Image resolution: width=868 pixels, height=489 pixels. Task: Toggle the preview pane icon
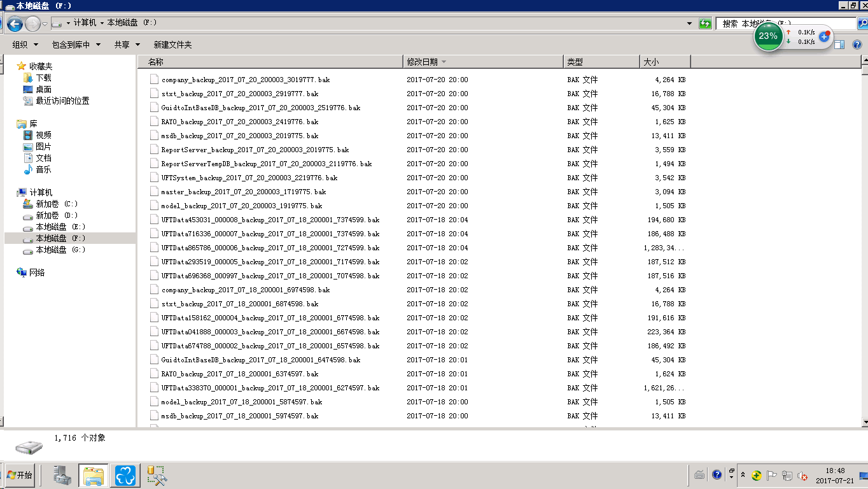839,45
